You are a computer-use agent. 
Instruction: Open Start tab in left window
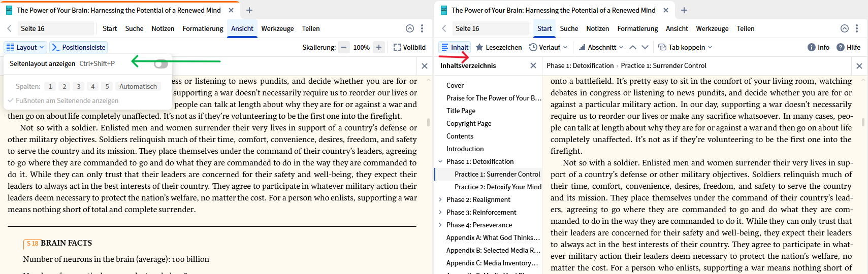click(110, 28)
